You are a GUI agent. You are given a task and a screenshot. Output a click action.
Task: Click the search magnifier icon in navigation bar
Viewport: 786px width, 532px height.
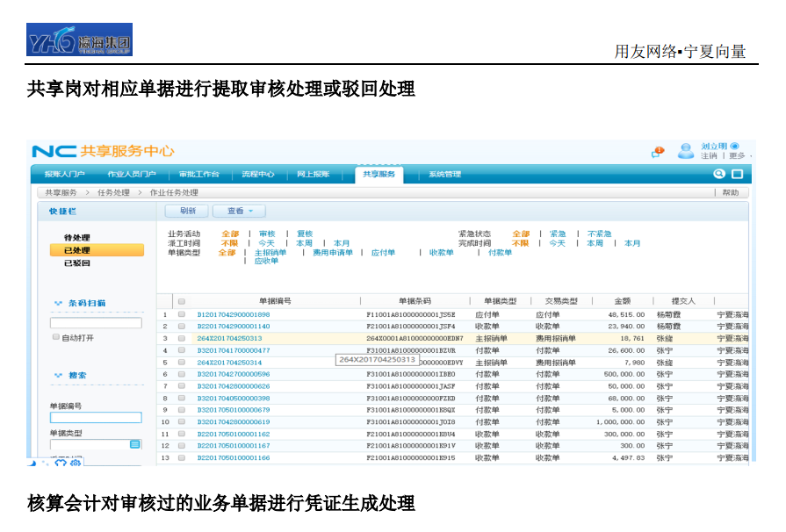click(x=719, y=174)
